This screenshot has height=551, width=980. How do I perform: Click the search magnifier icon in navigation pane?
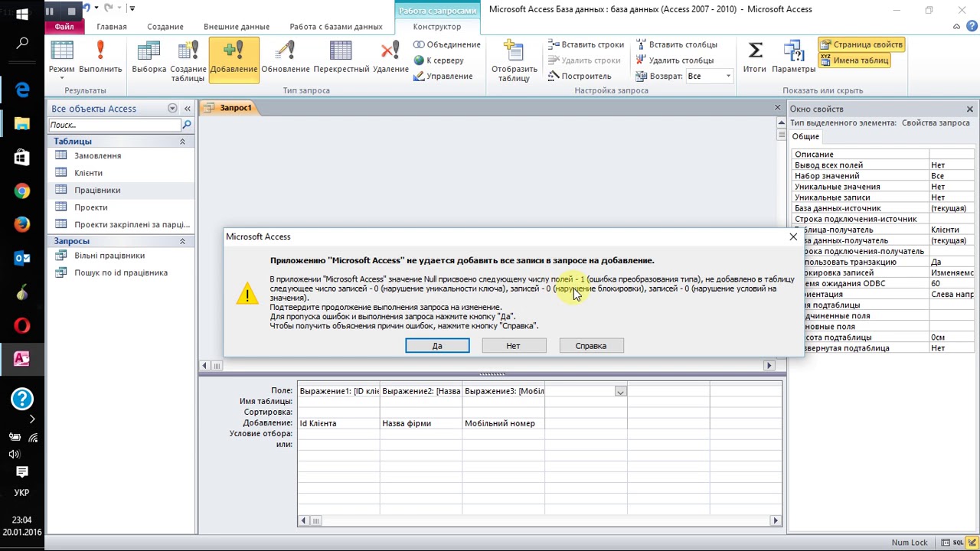tap(187, 125)
